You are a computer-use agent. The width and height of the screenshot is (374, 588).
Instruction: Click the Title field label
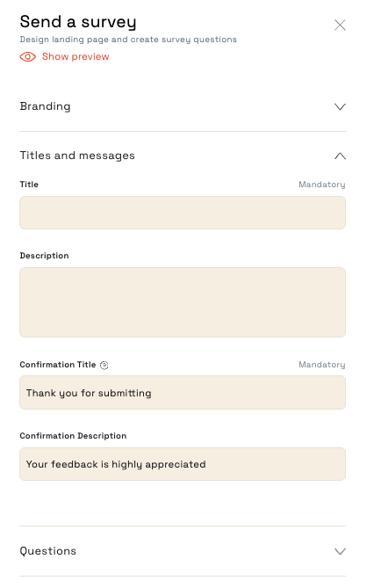coord(29,185)
